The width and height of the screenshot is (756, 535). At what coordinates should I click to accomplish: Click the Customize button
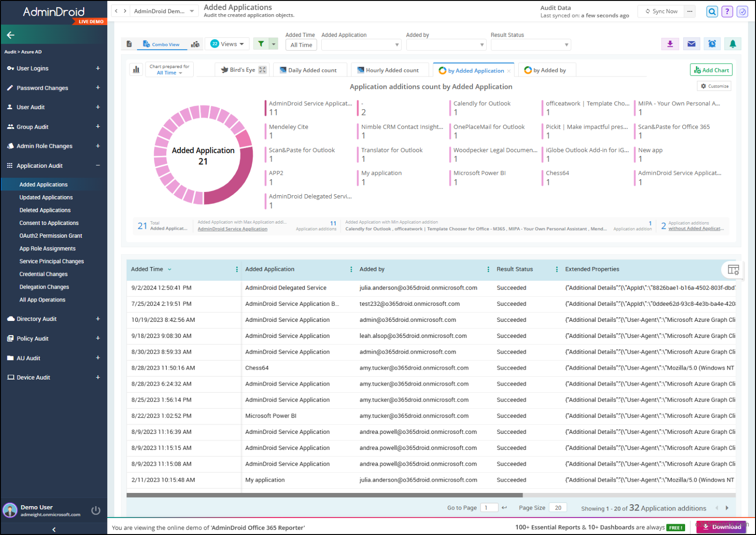point(714,86)
